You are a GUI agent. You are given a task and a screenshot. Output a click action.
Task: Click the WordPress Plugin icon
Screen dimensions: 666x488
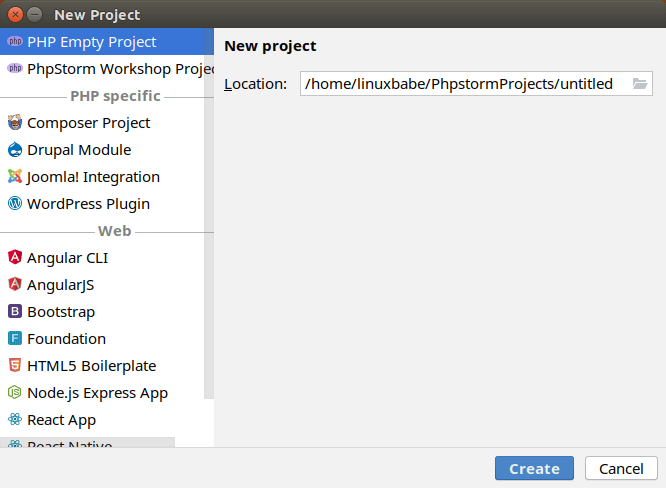click(15, 204)
